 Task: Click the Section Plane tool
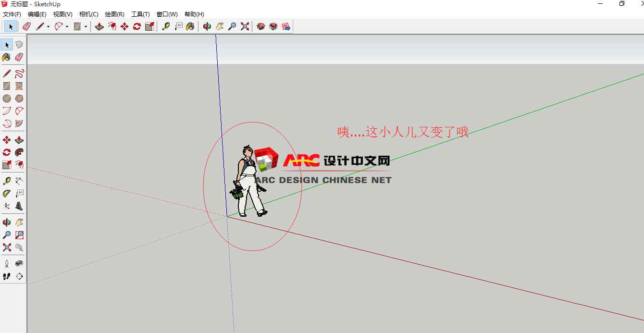point(19,276)
